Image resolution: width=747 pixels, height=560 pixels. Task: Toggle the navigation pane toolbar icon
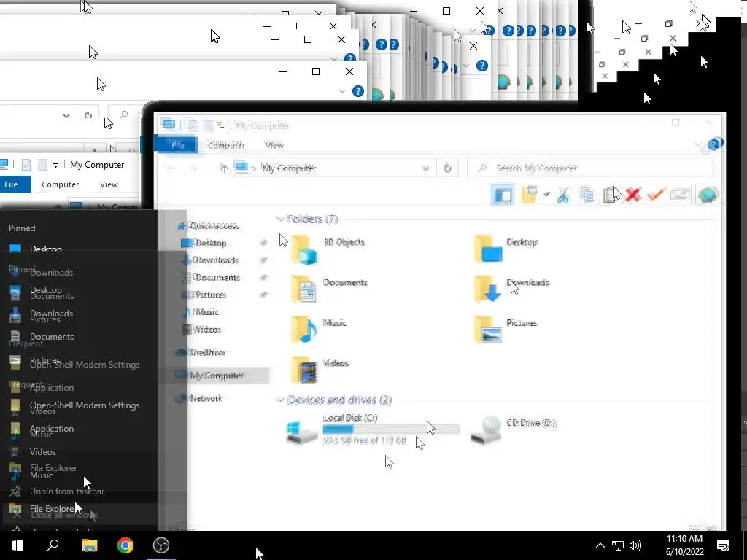503,195
